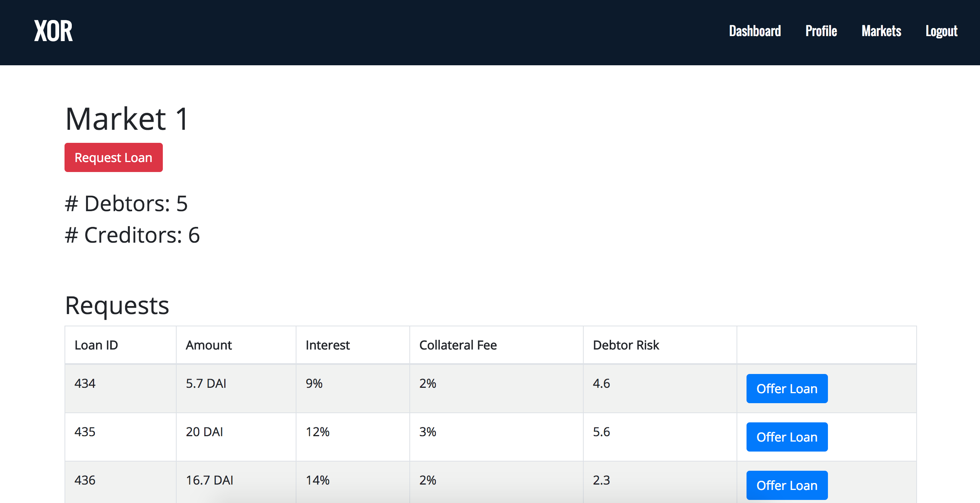Viewport: 980px width, 503px height.
Task: Offer Loan for loan 434
Action: (786, 389)
